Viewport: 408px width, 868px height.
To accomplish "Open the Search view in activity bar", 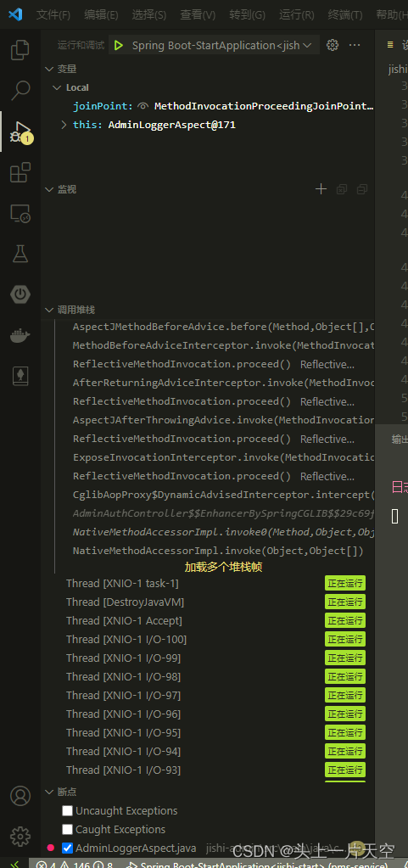I will (x=20, y=90).
